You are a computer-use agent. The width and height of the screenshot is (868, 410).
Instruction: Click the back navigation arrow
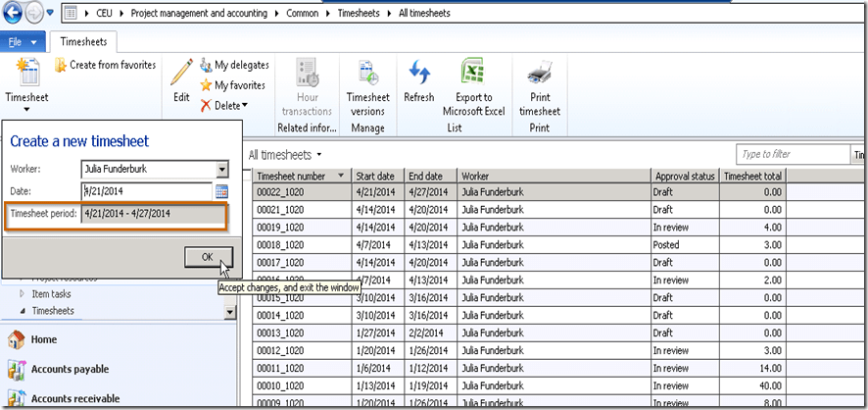point(15,15)
